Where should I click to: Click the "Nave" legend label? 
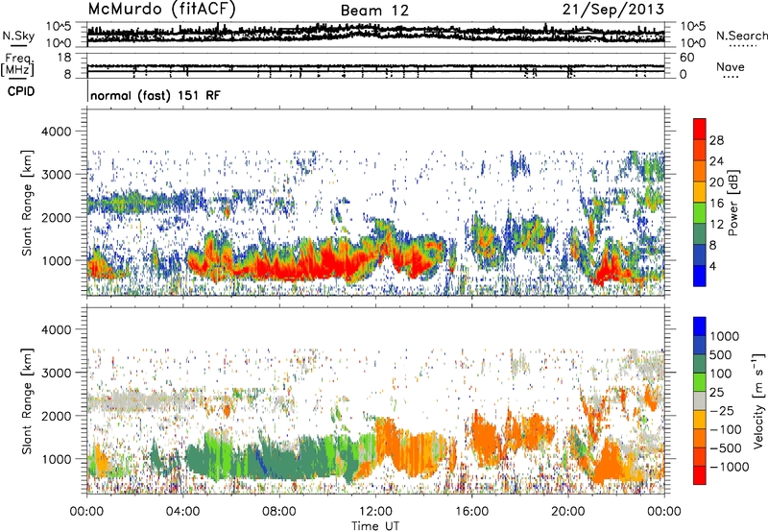tap(731, 66)
